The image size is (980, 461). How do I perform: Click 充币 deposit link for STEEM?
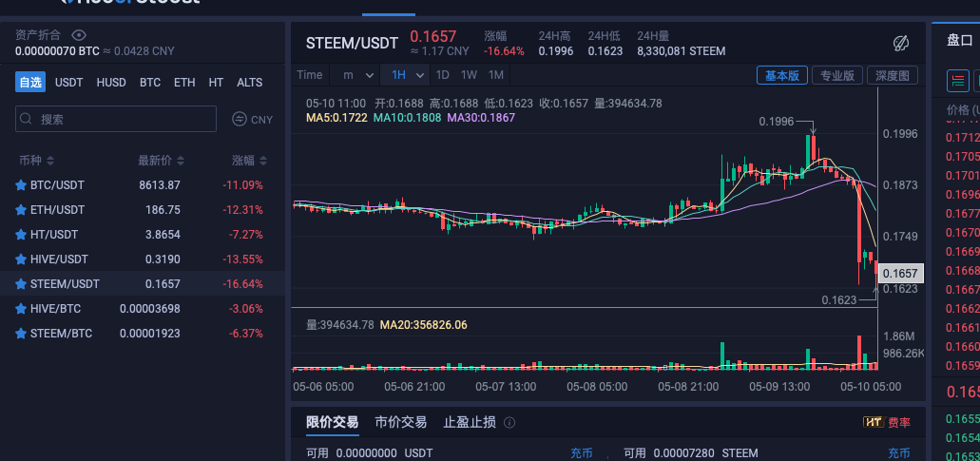899,452
